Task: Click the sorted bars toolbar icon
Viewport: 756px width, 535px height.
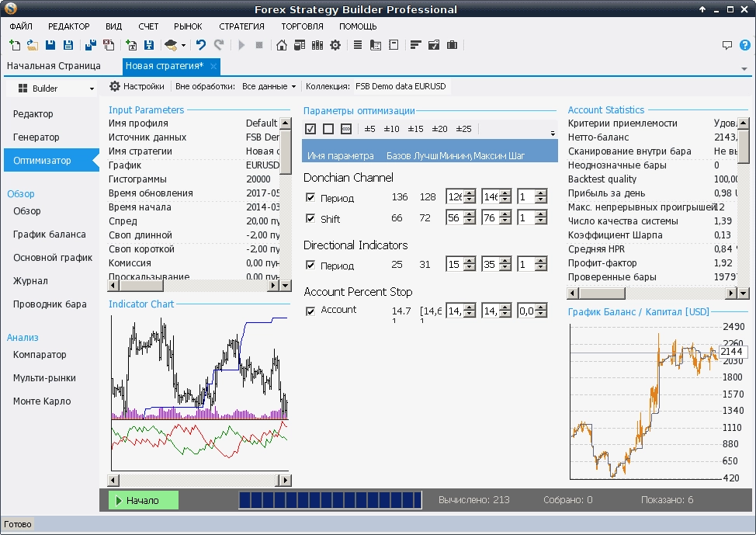Action: (x=415, y=45)
